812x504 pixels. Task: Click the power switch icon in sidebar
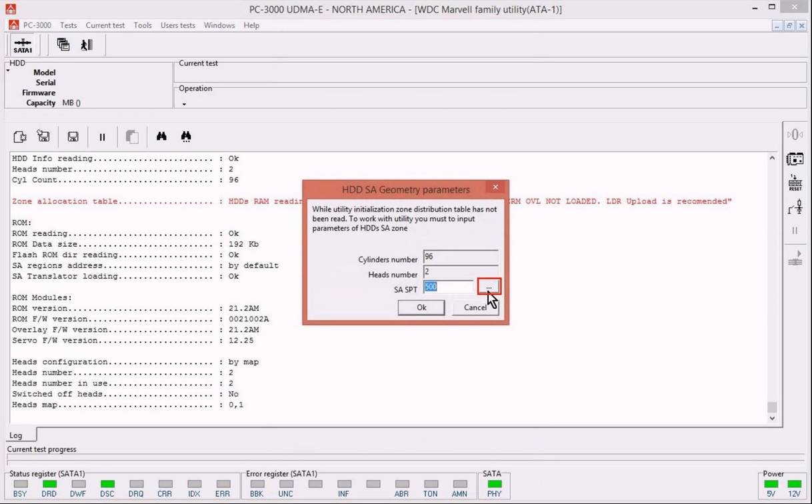(x=795, y=209)
